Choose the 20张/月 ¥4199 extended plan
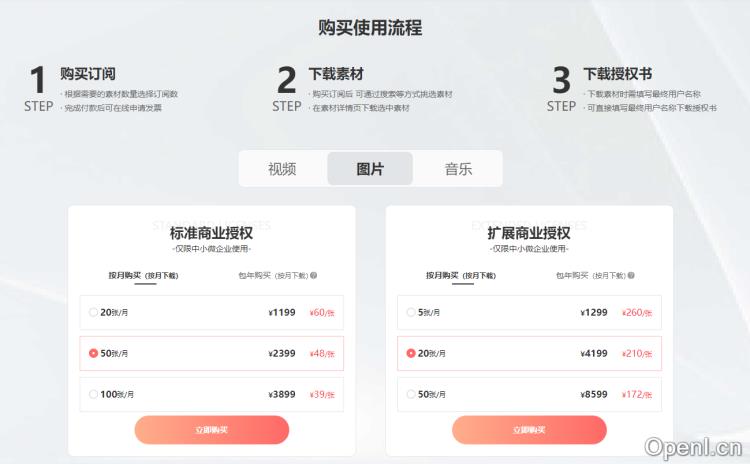The width and height of the screenshot is (750, 464). (x=529, y=354)
